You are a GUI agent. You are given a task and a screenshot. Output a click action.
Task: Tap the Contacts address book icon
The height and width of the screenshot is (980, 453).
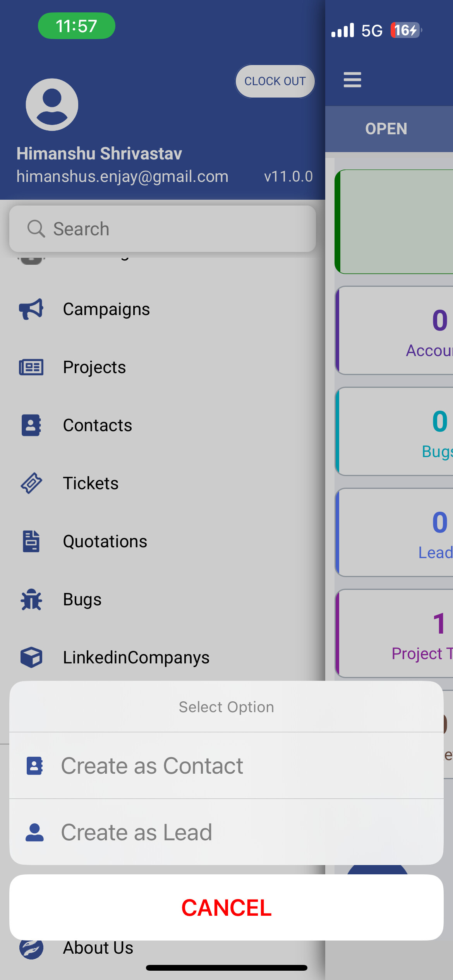31,425
